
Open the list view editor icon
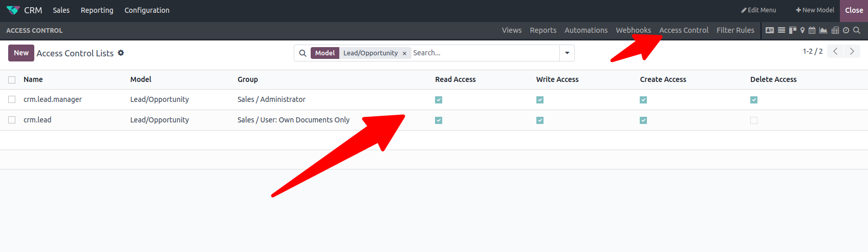pos(782,30)
